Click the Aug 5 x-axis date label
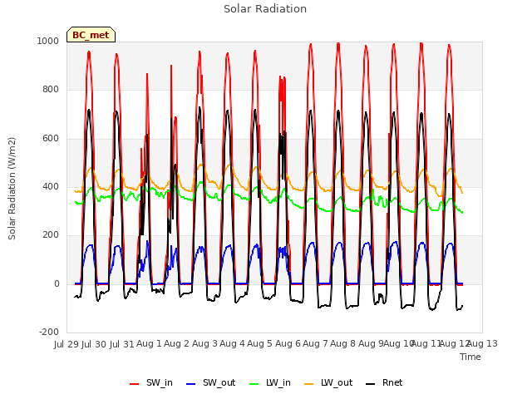Image resolution: width=532 pixels, height=399 pixels. pyautogui.click(x=260, y=344)
